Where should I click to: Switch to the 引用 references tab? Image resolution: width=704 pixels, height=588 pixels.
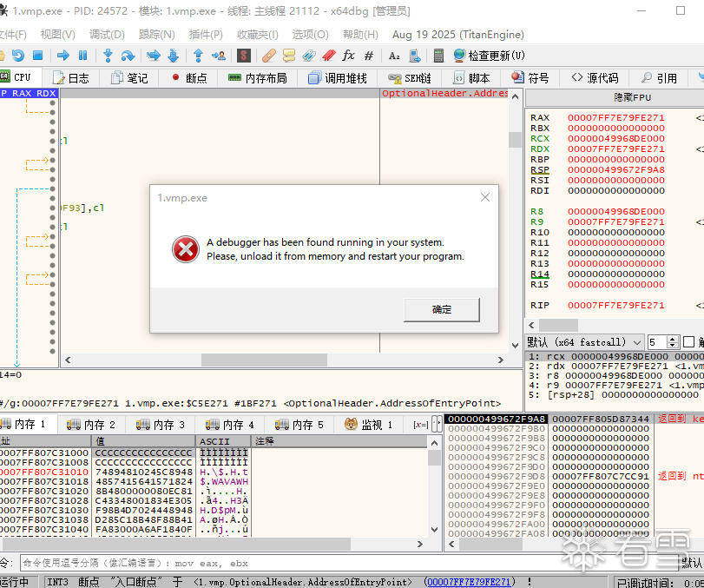[659, 78]
